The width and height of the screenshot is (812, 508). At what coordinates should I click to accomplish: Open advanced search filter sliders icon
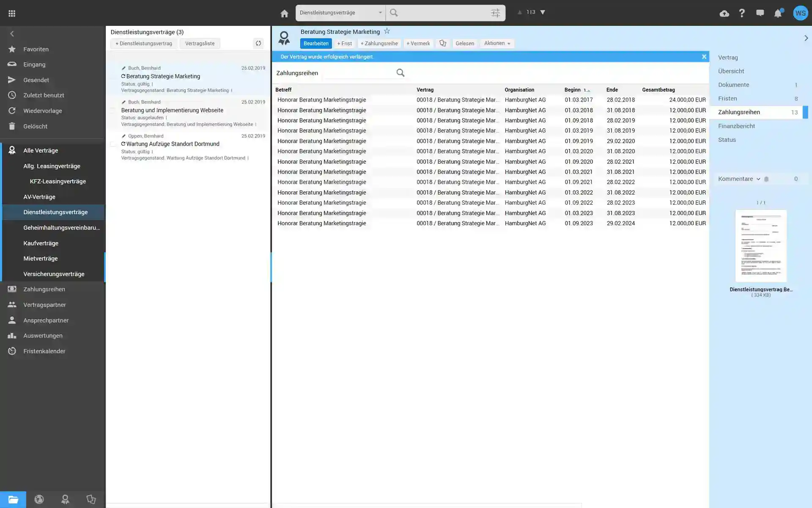495,13
